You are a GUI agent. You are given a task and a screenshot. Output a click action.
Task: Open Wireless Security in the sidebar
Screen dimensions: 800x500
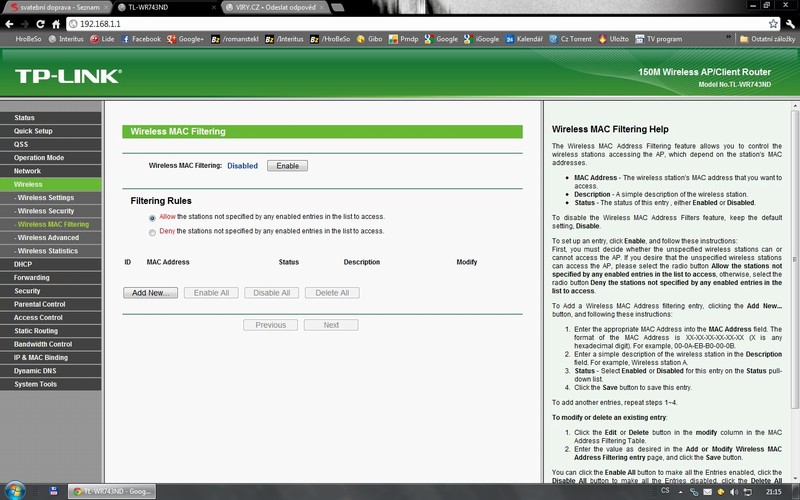(45, 211)
